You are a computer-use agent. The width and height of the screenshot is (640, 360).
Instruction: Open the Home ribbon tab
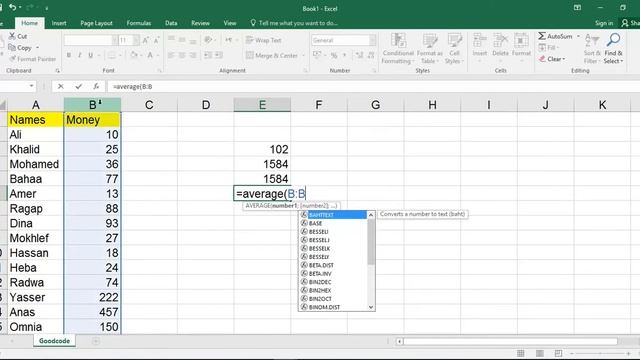29,23
